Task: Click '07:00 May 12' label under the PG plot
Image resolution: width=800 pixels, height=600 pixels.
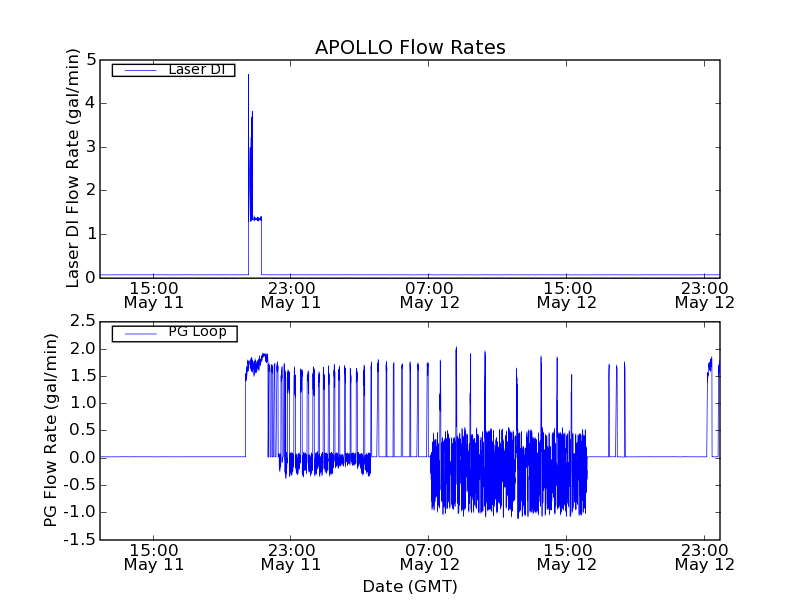Action: [429, 558]
